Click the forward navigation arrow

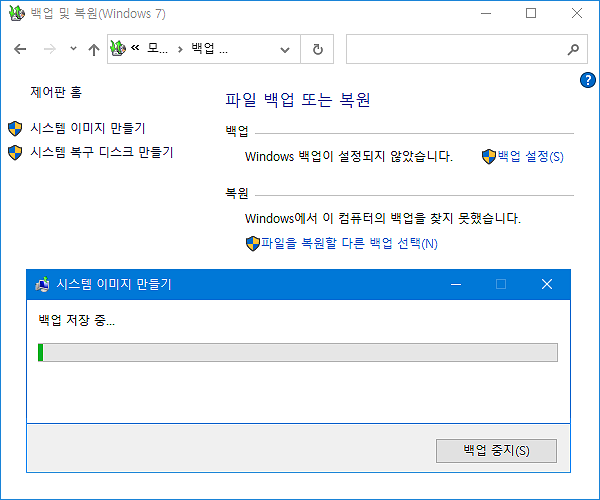tap(50, 49)
